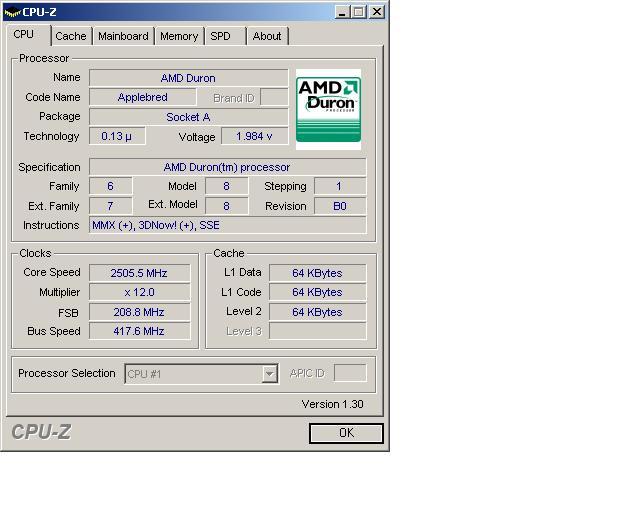Click the Specification field AMD Duron(tm) processor
The width and height of the screenshot is (640, 512).
click(x=228, y=167)
